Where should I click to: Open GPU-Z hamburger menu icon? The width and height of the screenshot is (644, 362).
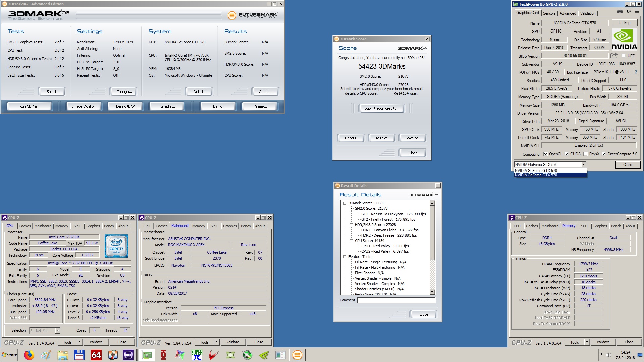coord(637,12)
